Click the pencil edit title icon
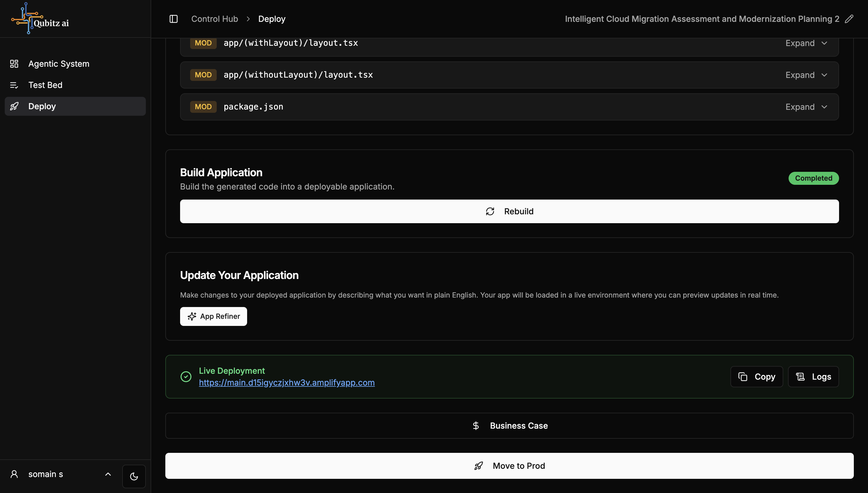 pos(849,19)
